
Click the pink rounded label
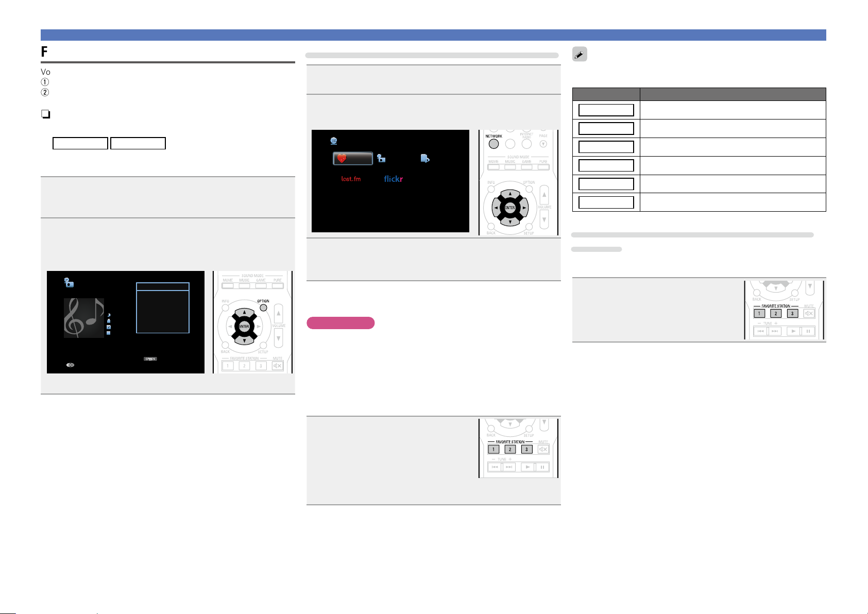tap(340, 323)
